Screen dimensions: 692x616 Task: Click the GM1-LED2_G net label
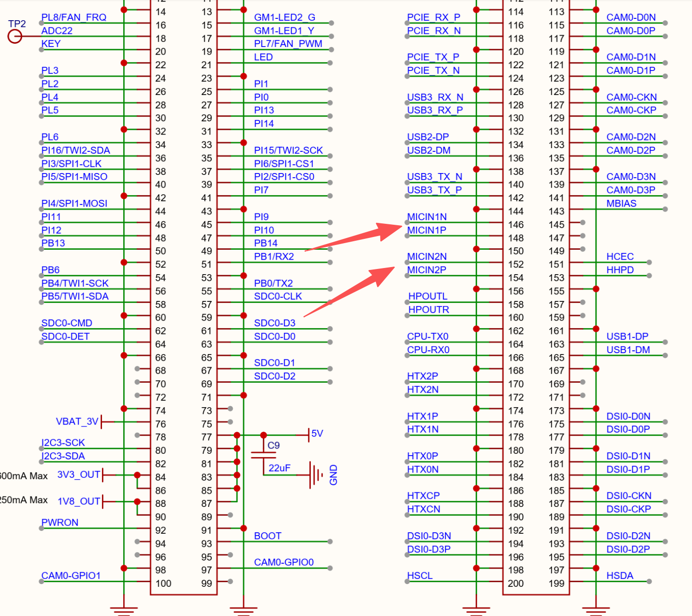tap(284, 17)
